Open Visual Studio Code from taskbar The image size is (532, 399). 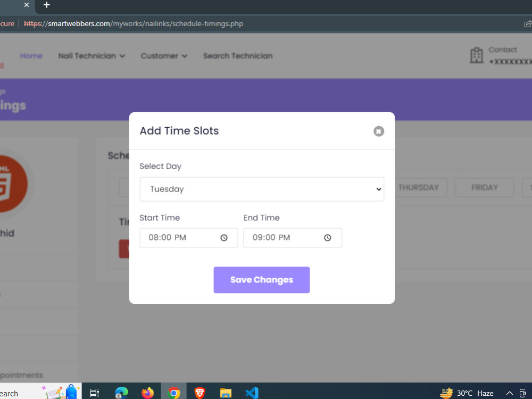(252, 393)
